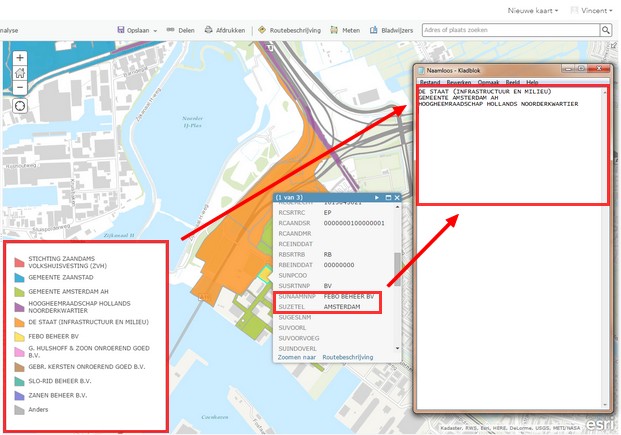Click the orange De Staat legend swatch

coord(20,323)
